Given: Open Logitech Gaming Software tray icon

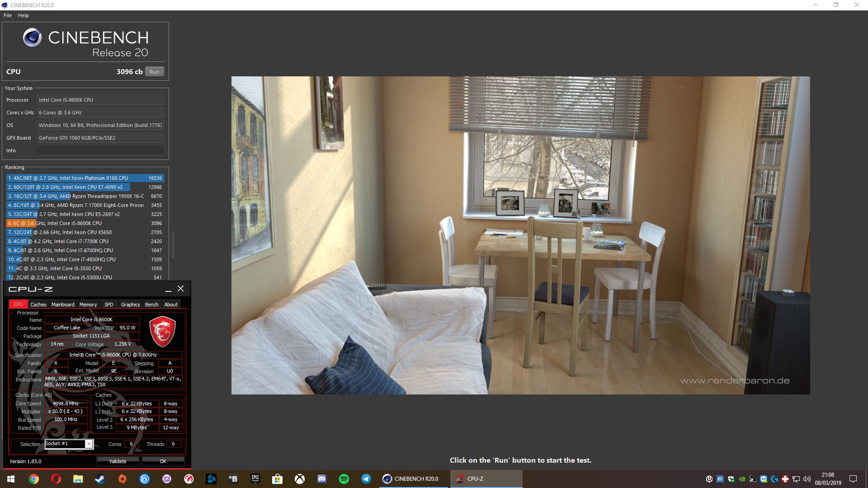Looking at the screenshot, I should coord(774,479).
